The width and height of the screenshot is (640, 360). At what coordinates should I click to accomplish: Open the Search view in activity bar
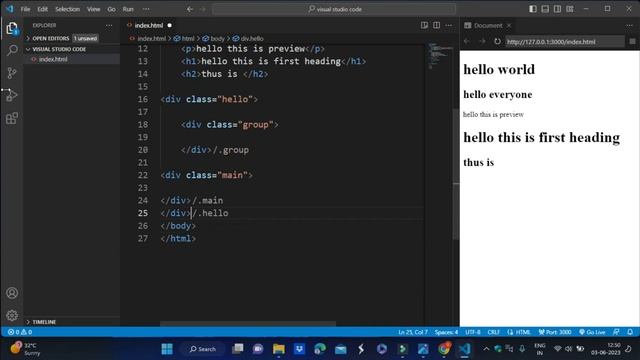click(x=12, y=50)
